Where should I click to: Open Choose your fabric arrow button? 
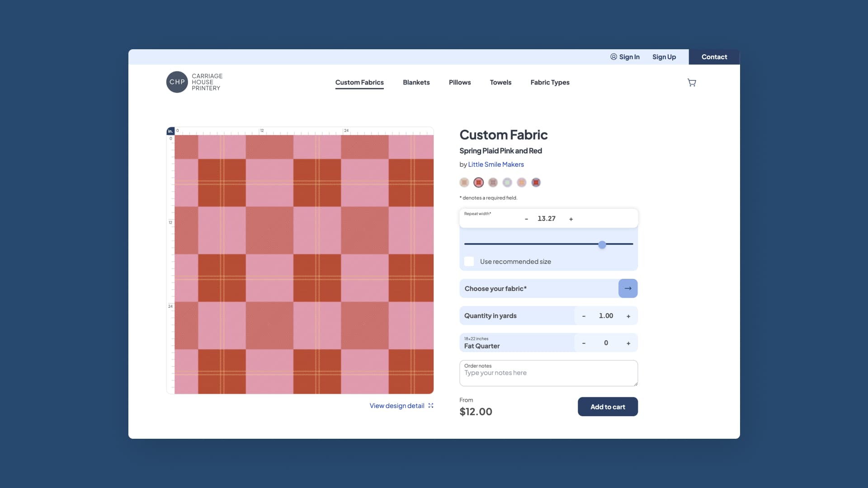628,288
